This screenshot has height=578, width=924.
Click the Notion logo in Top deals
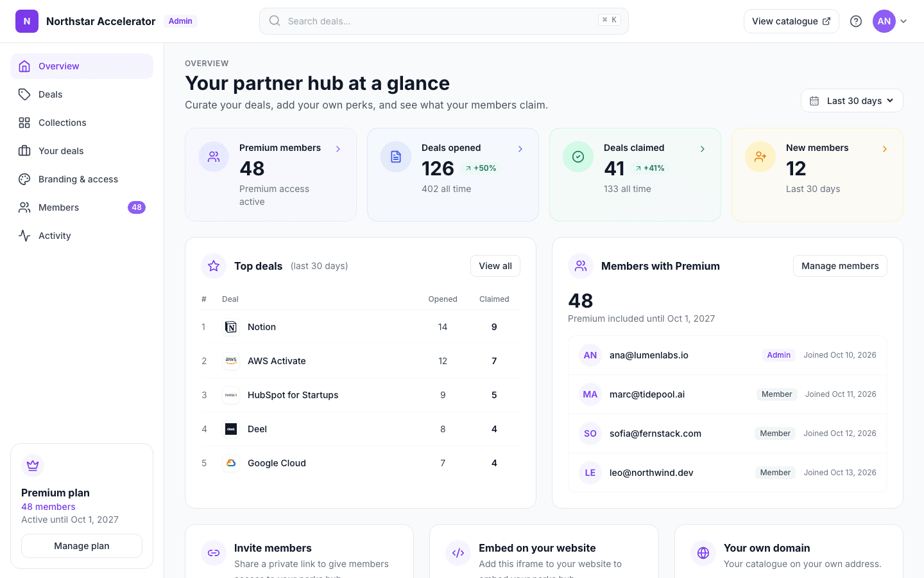(x=231, y=327)
